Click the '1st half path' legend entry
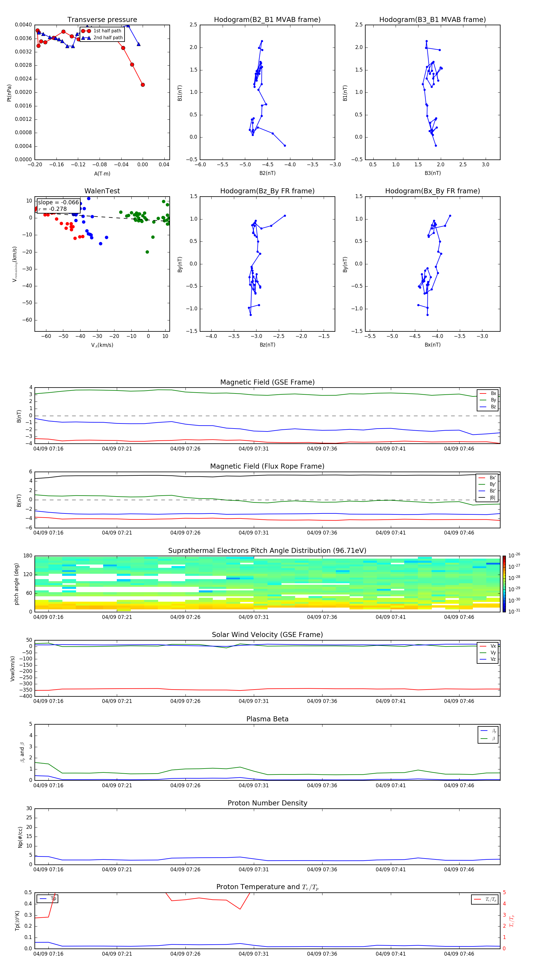This screenshot has height=980, width=535. 102,31
